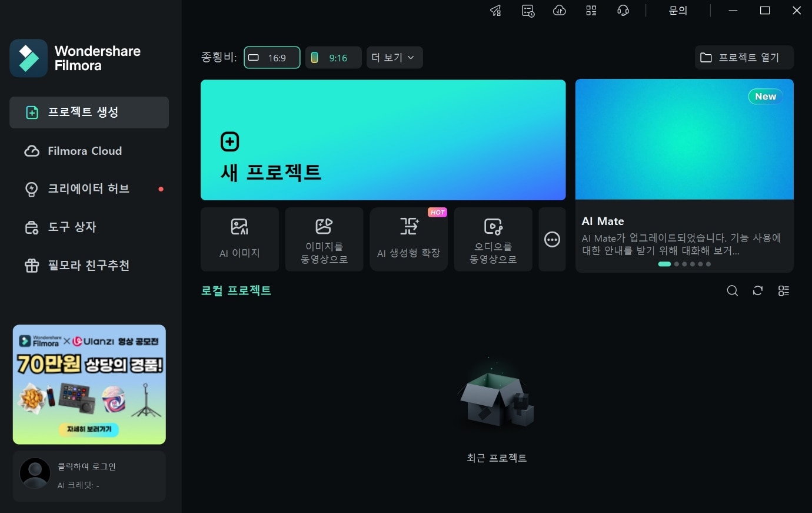
Task: Click the Filmora Cloud cloud icon
Action: click(32, 151)
